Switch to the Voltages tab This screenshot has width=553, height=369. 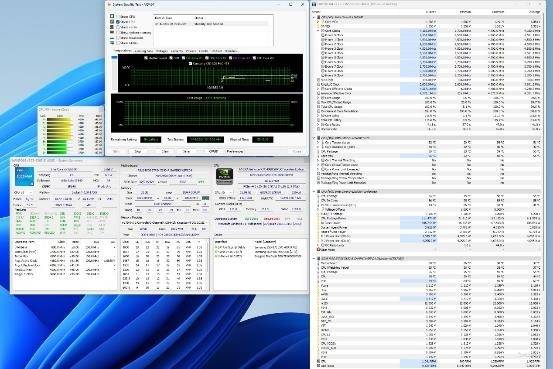click(x=162, y=51)
